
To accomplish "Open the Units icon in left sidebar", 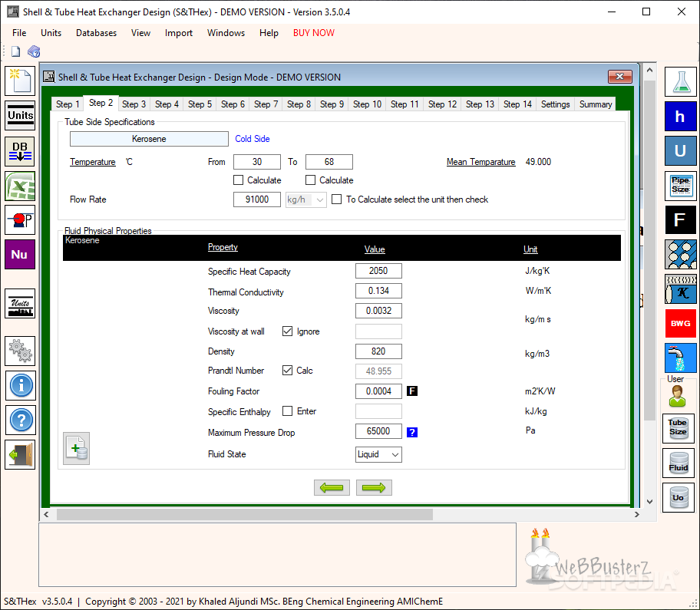I will (x=20, y=116).
